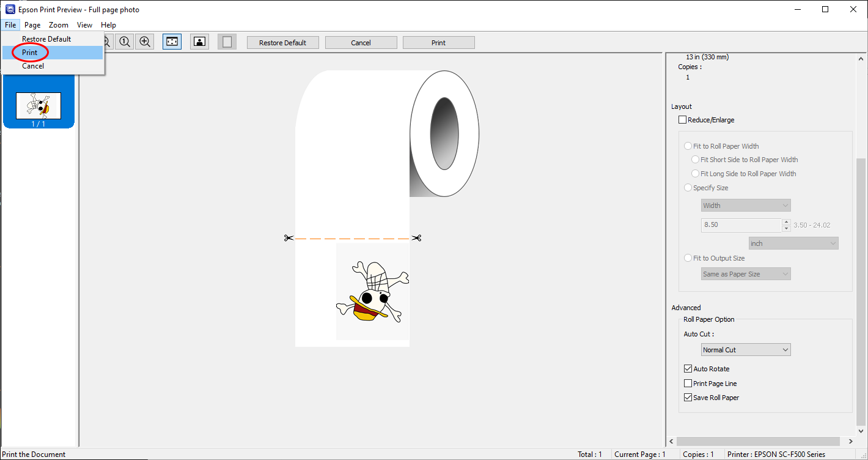Click the left scissors icon on cut line
Image resolution: width=868 pixels, height=460 pixels.
pyautogui.click(x=289, y=238)
